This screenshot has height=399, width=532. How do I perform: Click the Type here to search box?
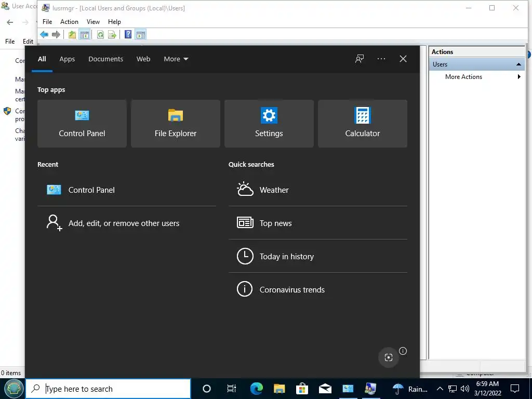coord(108,389)
